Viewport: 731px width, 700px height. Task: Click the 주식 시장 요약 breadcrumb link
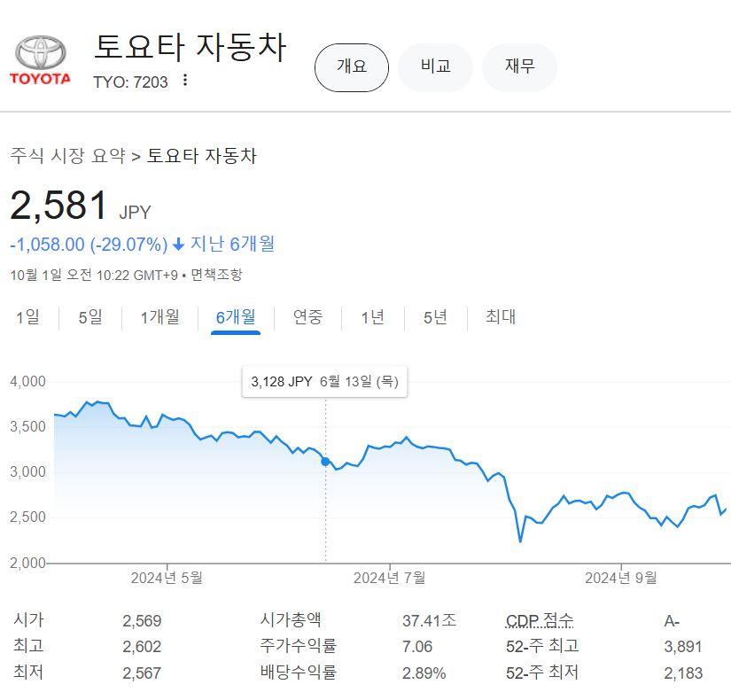coord(68,155)
